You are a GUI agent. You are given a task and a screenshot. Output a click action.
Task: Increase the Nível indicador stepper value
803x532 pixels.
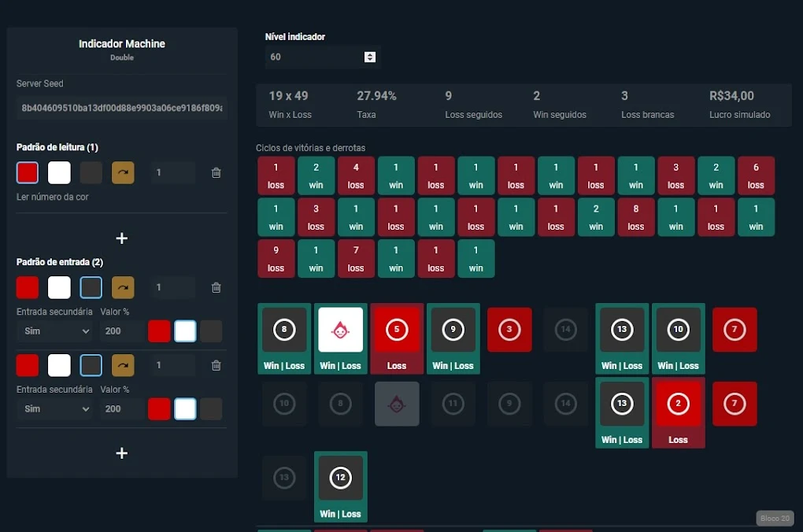coord(370,54)
